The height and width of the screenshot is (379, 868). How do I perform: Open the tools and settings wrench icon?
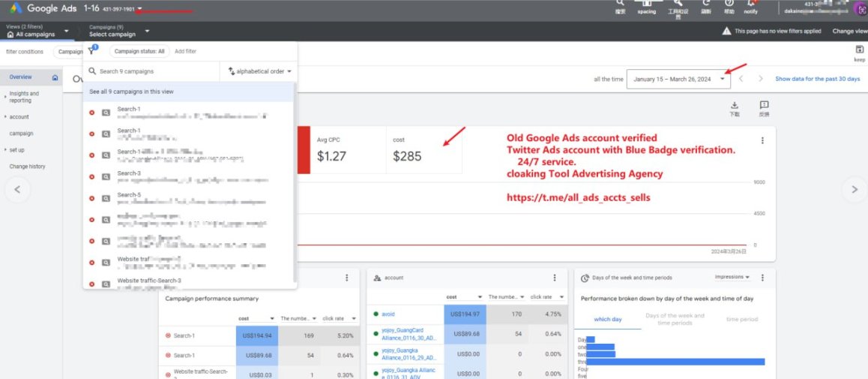pyautogui.click(x=678, y=3)
